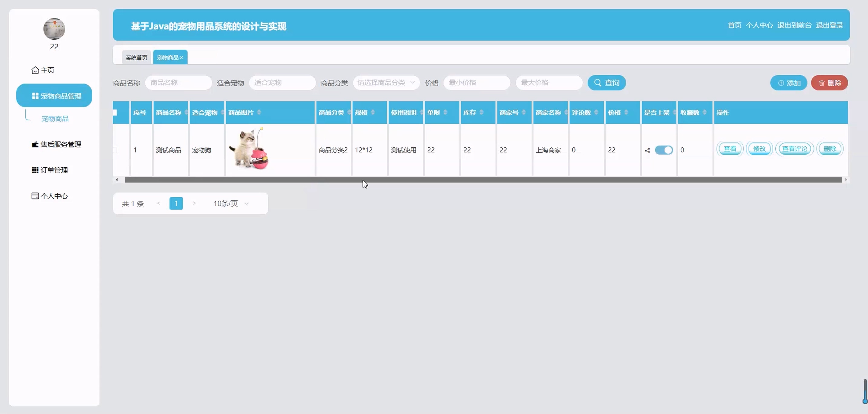868x414 pixels.
Task: Click the grid icon for 宠物商品管理
Action: (35, 96)
